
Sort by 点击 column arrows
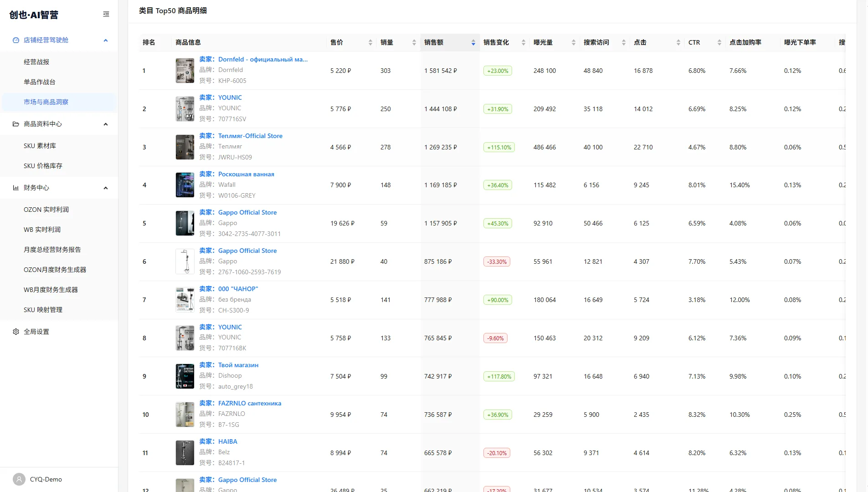(678, 42)
